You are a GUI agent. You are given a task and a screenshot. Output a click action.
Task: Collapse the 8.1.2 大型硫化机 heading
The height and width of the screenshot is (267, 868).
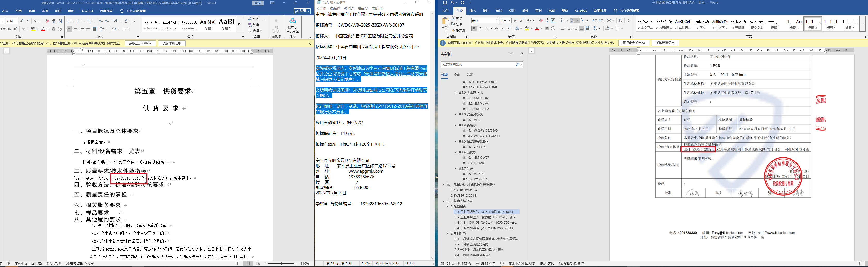(456, 93)
